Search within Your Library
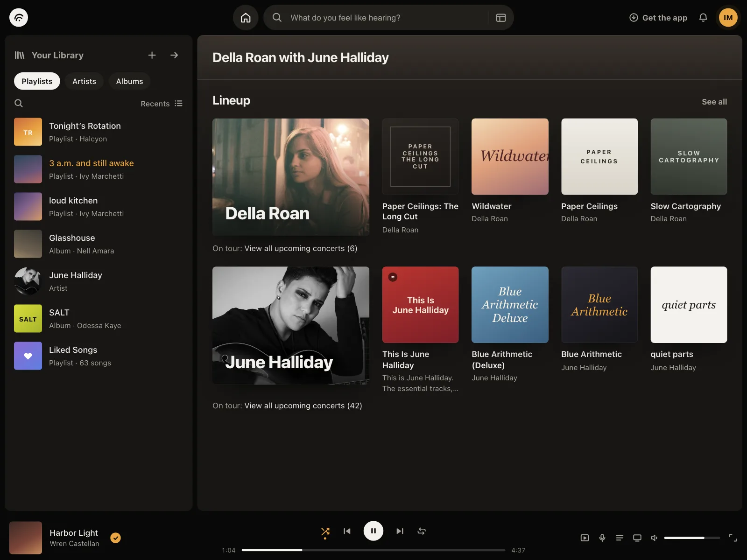 (19, 103)
